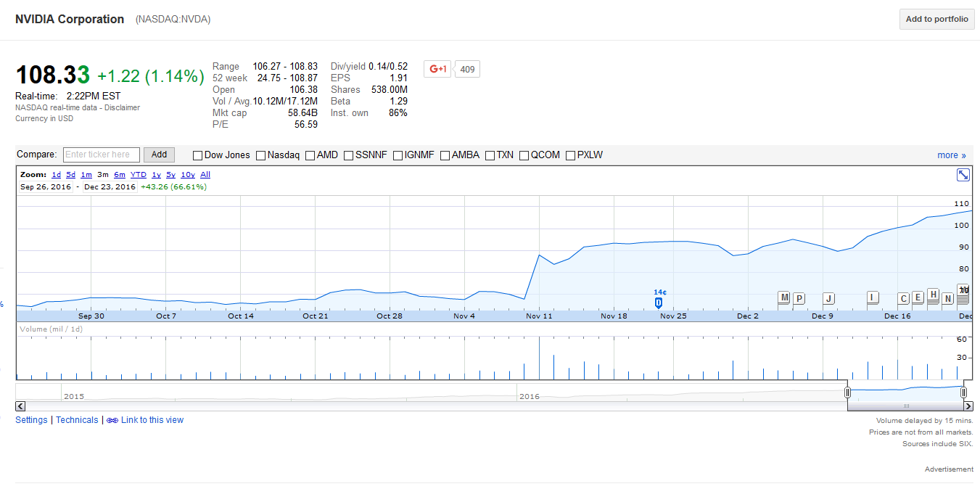Open news flag N on chart
Image resolution: width=980 pixels, height=489 pixels.
click(x=947, y=298)
